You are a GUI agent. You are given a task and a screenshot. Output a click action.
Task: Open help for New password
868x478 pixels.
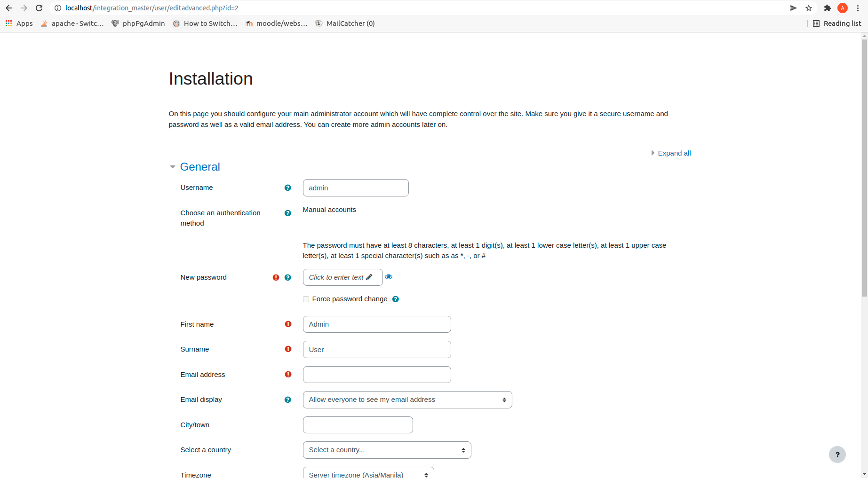click(x=288, y=277)
